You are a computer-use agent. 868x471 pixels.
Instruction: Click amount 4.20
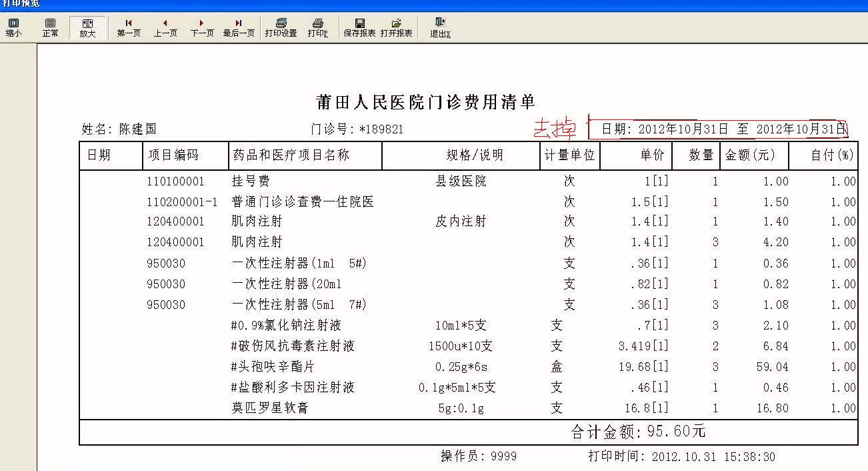coord(776,242)
